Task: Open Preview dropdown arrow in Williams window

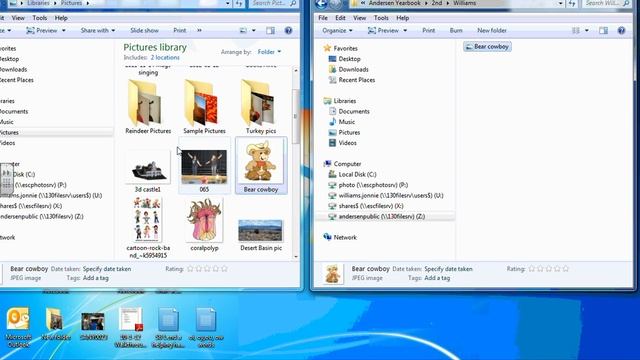Action: coord(405,30)
